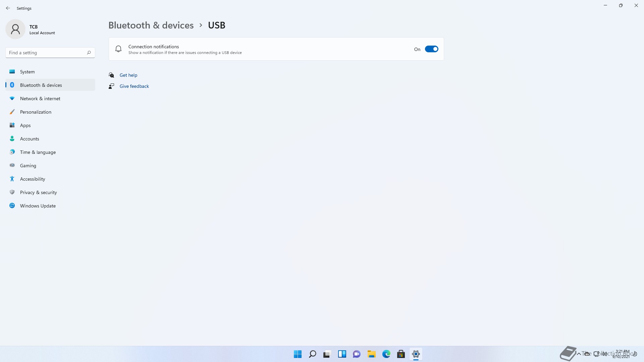This screenshot has height=362, width=644.
Task: Open Gaming settings
Action: click(x=50, y=166)
